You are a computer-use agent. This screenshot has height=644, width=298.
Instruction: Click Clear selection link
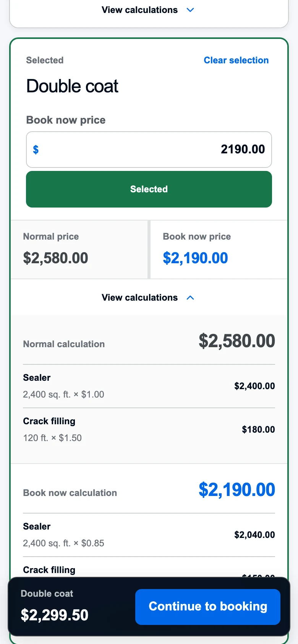click(x=236, y=60)
